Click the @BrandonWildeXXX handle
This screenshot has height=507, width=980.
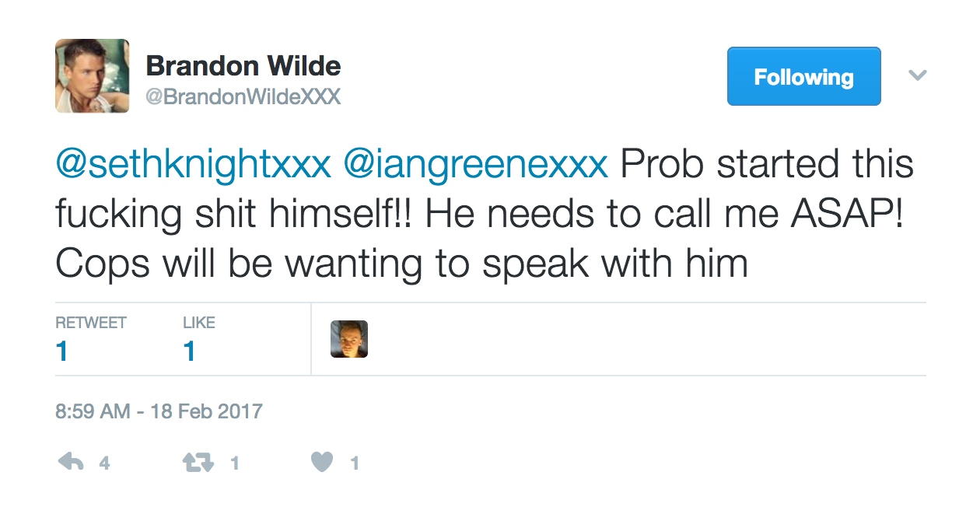point(243,97)
